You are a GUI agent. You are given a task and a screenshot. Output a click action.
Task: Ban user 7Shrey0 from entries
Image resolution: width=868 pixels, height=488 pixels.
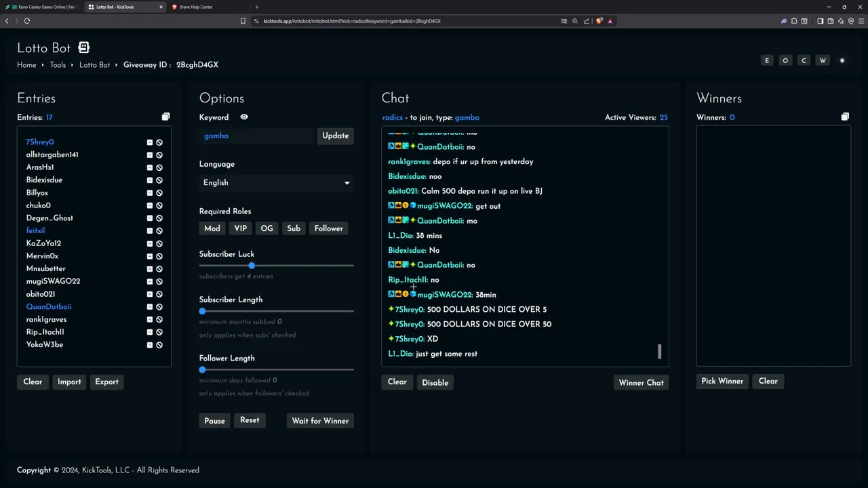tap(159, 142)
